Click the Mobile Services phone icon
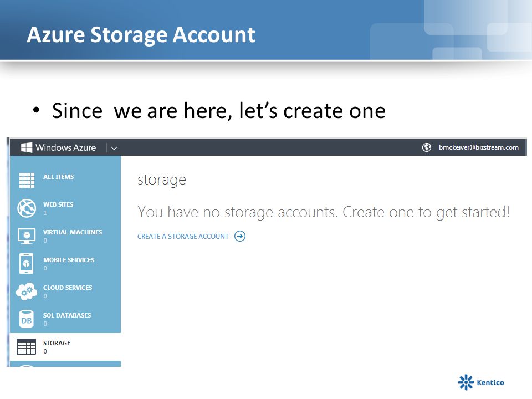 click(27, 264)
